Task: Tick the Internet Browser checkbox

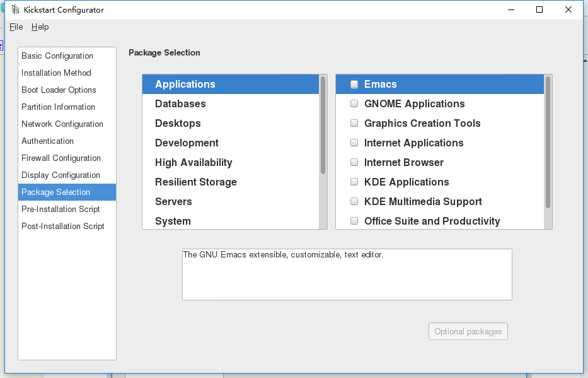Action: click(x=354, y=163)
